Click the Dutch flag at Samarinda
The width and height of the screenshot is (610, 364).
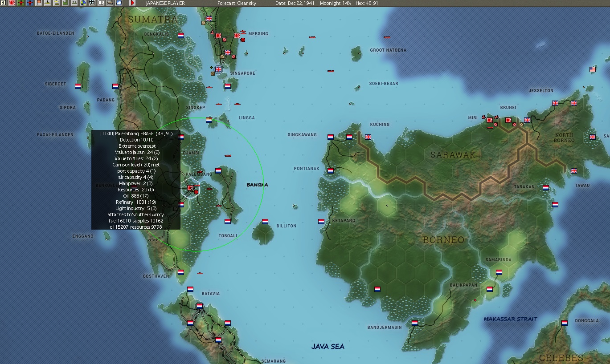click(499, 272)
